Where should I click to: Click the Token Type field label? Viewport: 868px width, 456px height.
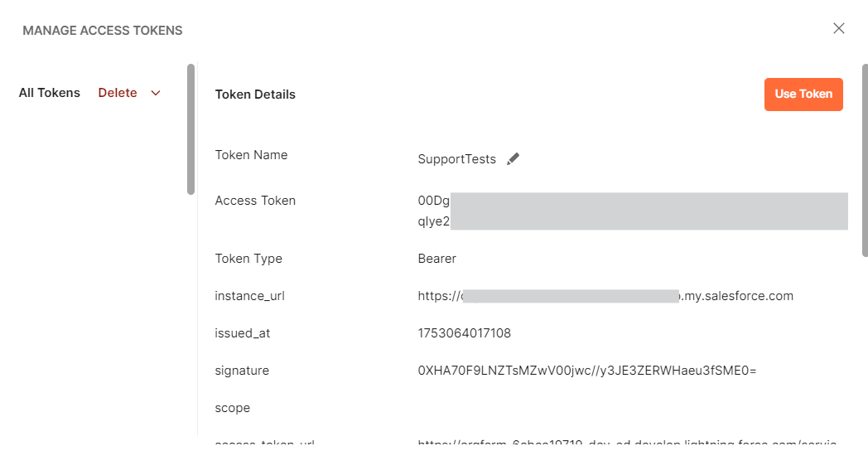click(x=248, y=259)
